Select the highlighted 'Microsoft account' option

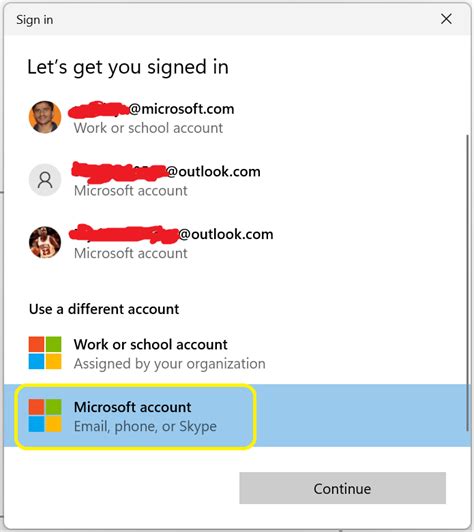235,416
